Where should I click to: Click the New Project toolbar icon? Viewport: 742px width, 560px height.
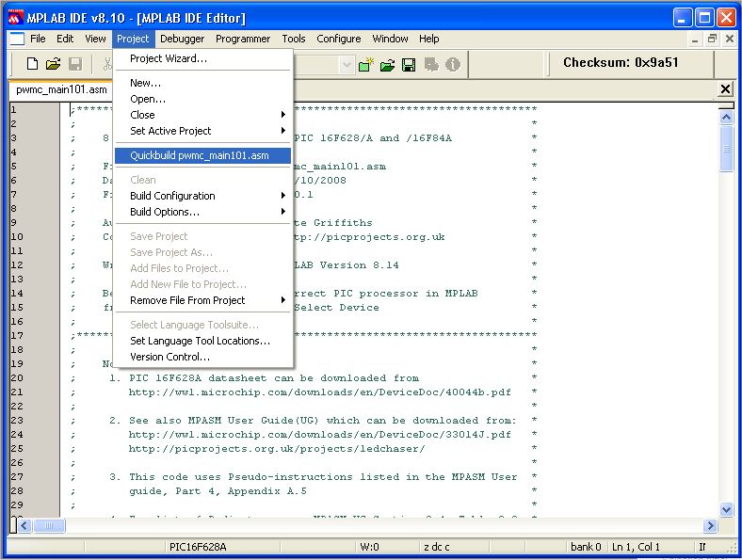(x=366, y=64)
